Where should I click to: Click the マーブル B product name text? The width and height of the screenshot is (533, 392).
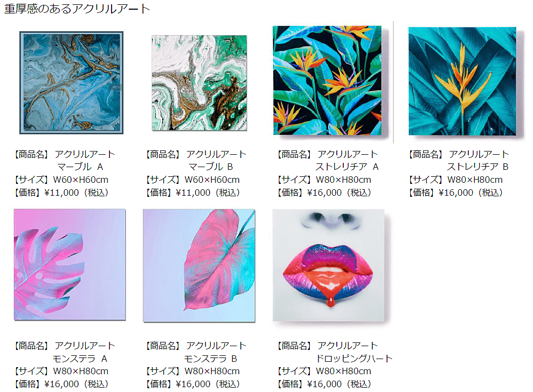coord(211,167)
